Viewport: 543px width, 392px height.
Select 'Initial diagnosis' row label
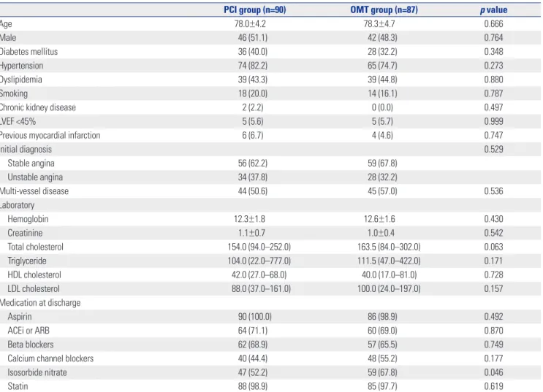tap(26, 150)
